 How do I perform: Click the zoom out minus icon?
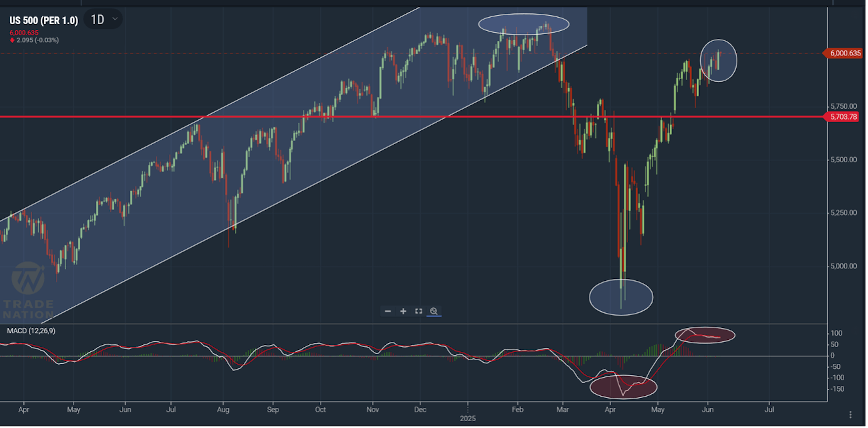point(388,311)
